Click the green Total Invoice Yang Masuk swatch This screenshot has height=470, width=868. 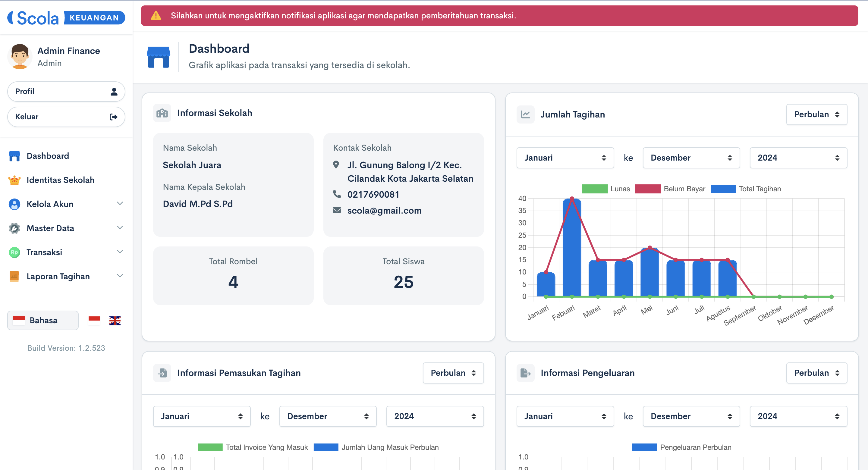(210, 447)
